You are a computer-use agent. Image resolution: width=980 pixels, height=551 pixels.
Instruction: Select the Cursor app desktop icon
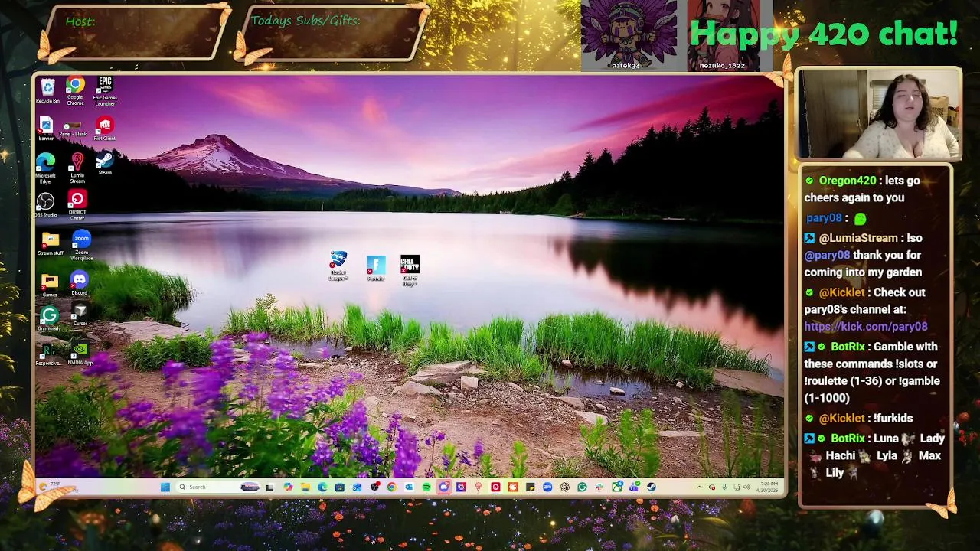pyautogui.click(x=80, y=314)
